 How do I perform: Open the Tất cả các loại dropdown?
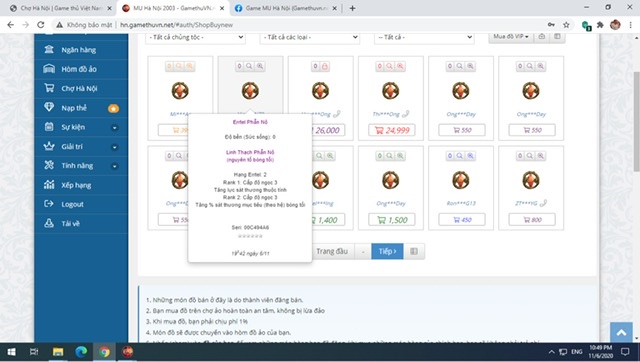click(x=310, y=38)
